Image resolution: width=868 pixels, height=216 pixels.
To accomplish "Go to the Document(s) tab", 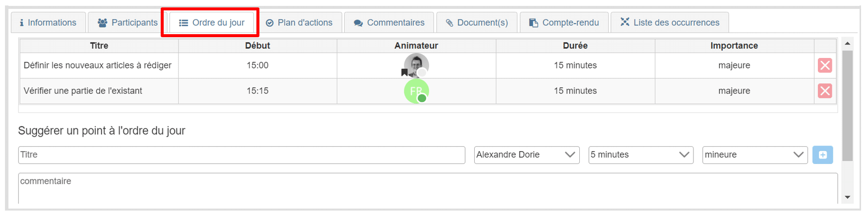I will tap(477, 23).
